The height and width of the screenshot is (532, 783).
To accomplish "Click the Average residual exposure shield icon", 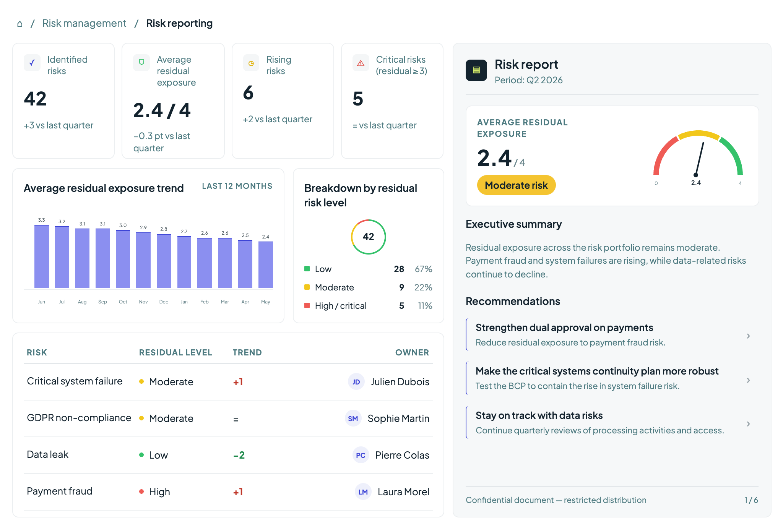I will (141, 63).
